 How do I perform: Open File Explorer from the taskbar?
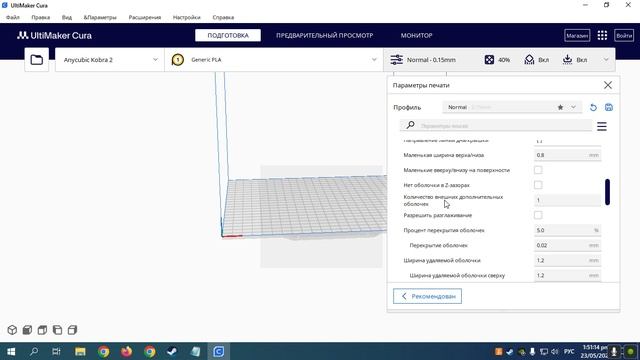tap(80, 351)
